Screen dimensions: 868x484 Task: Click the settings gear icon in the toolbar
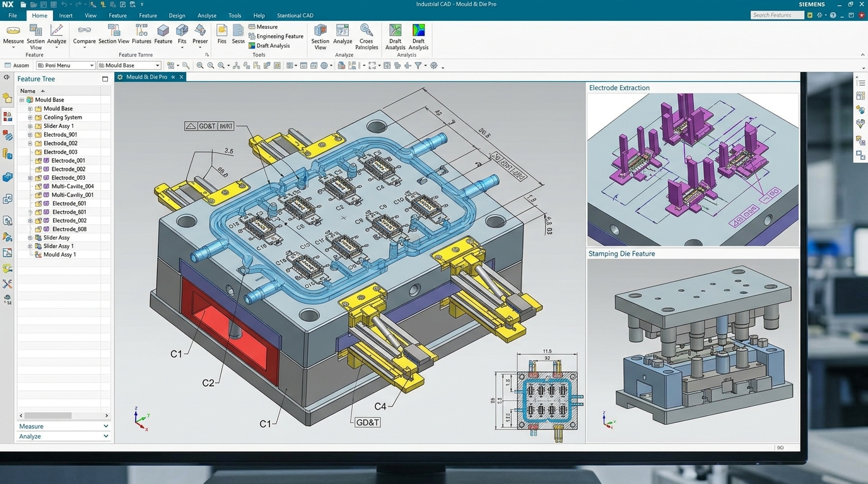tap(434, 66)
